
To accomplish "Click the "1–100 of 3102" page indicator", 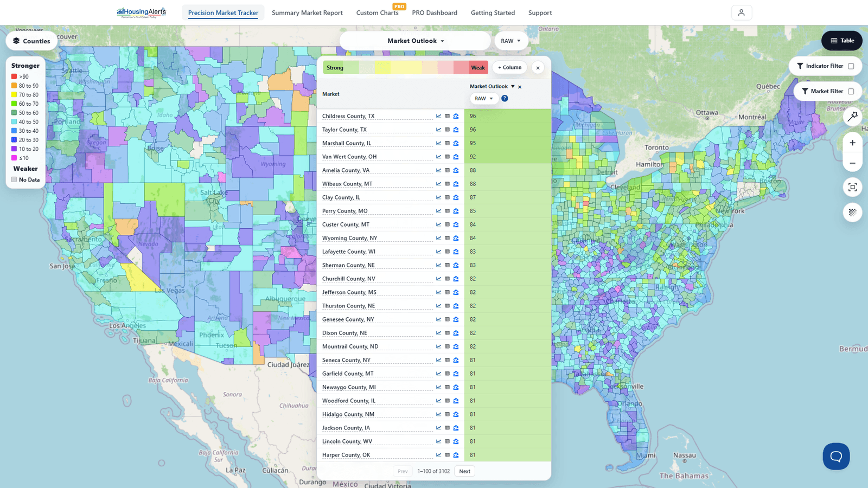I will click(433, 471).
